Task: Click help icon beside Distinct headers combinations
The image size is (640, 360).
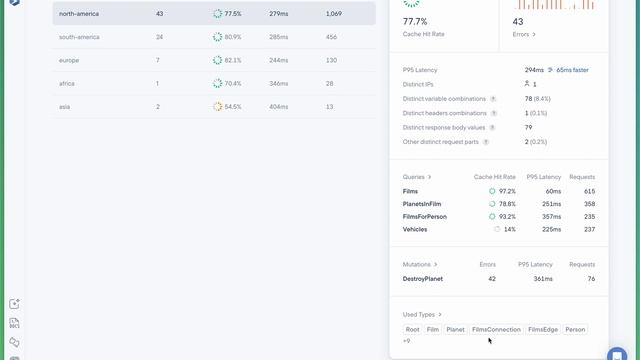Action: (x=494, y=113)
